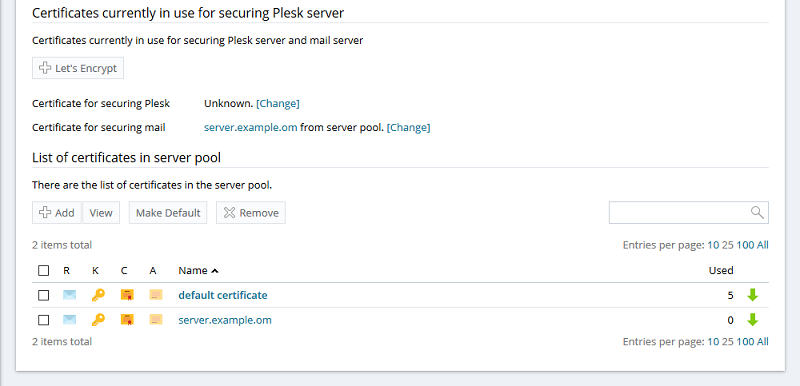Viewport: 800px width, 386px height.
Task: Show All entries above the table
Action: click(763, 245)
